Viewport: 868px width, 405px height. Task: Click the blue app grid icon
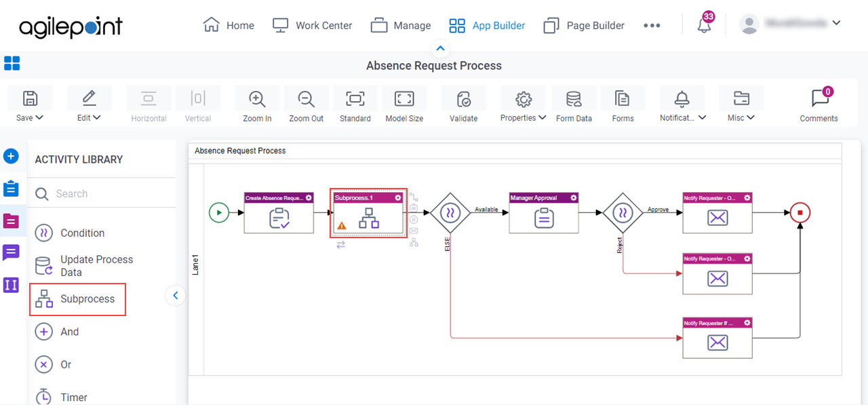point(12,63)
